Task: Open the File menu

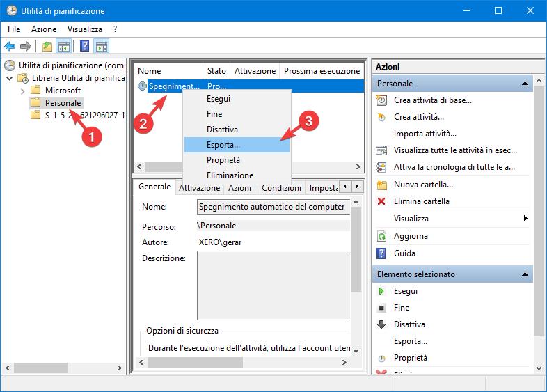Action: (14, 29)
